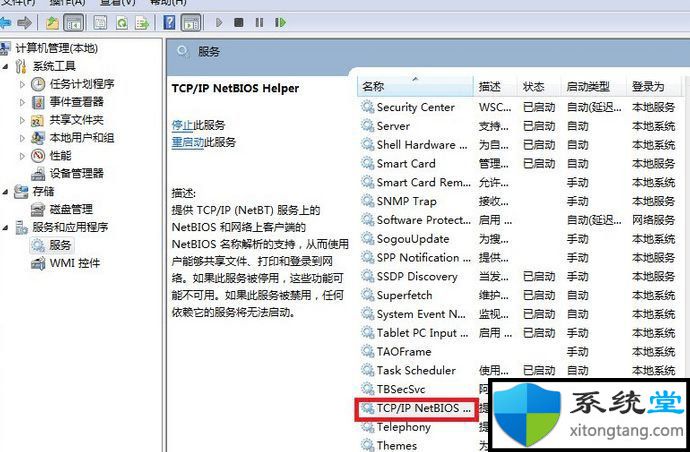Select the Server service row
Viewport: 690px width, 452px height.
tap(519, 126)
